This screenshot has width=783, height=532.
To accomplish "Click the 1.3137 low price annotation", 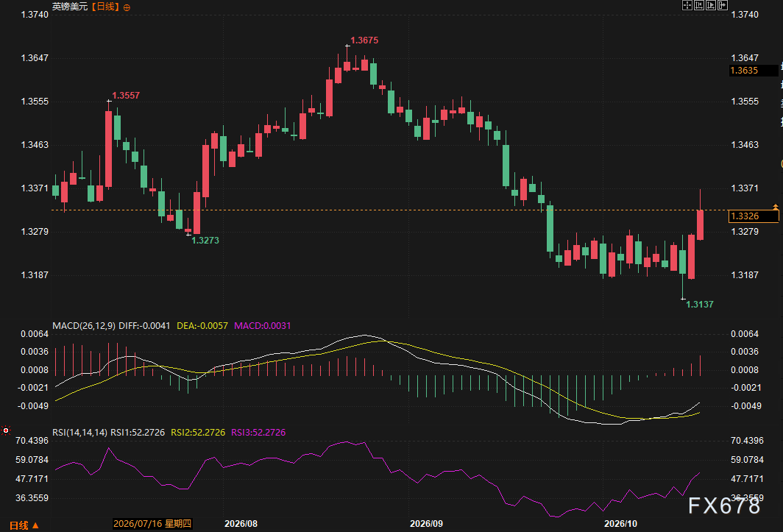I will 700,304.
